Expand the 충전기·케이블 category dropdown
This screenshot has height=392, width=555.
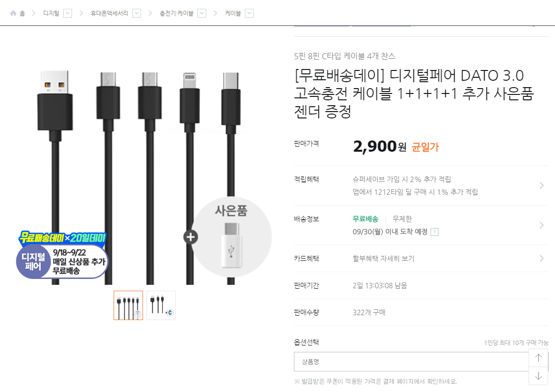[x=202, y=13]
